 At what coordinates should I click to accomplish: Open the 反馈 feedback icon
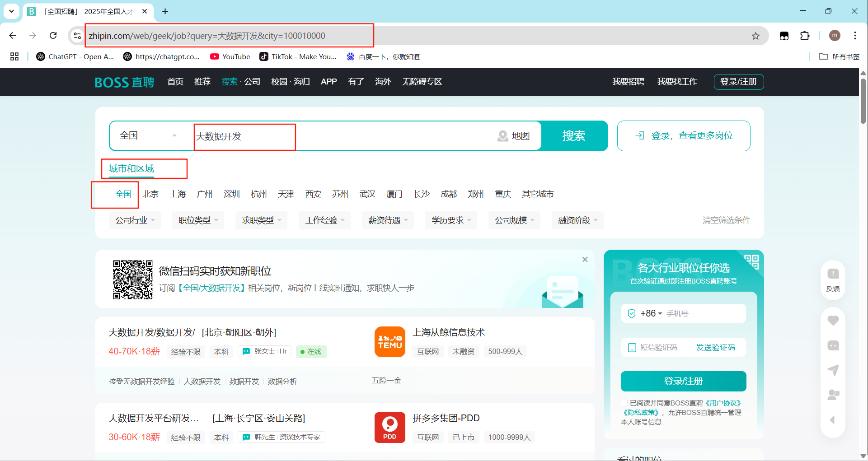coord(833,280)
